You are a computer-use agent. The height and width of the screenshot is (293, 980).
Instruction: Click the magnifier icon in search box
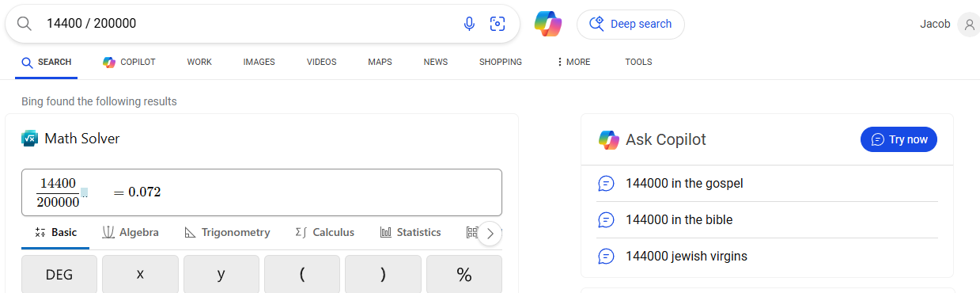pos(24,24)
